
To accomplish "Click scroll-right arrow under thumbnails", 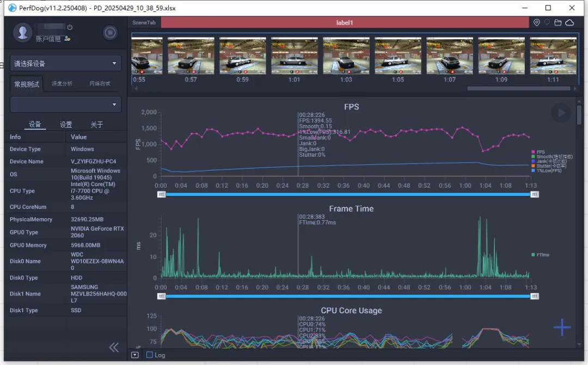I will 575,89.
